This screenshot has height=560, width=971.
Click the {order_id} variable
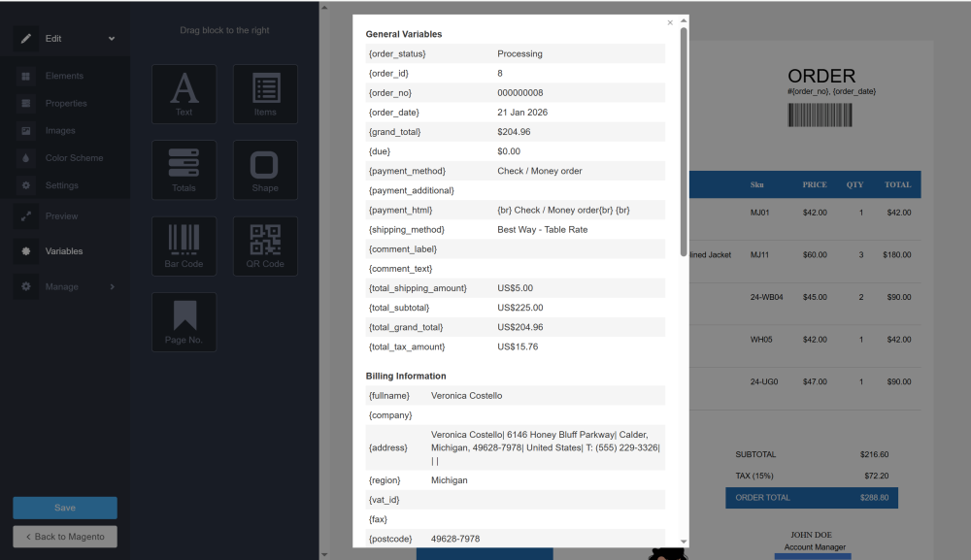point(388,73)
